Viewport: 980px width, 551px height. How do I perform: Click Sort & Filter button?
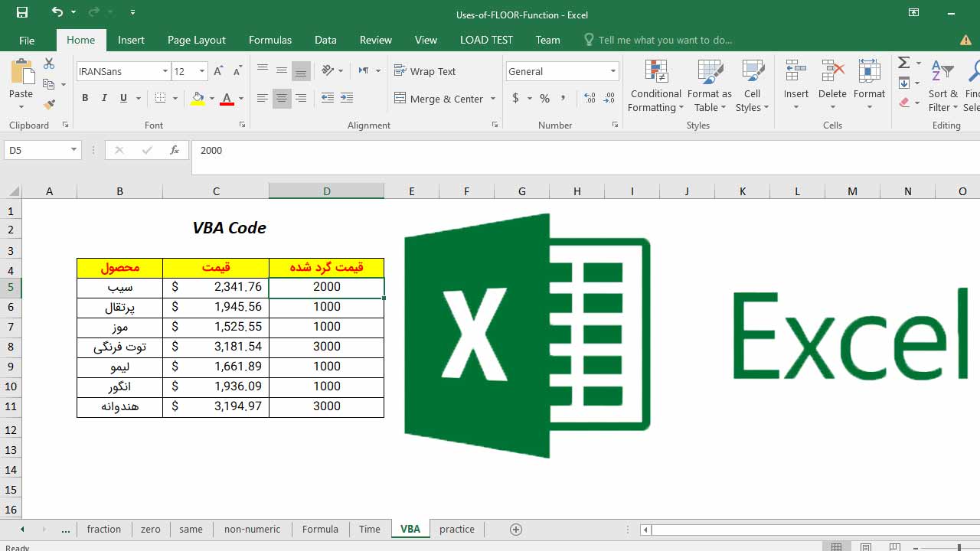942,86
